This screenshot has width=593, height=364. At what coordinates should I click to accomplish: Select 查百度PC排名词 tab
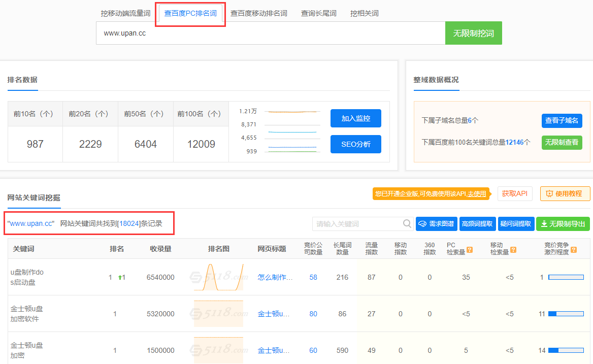pyautogui.click(x=190, y=14)
